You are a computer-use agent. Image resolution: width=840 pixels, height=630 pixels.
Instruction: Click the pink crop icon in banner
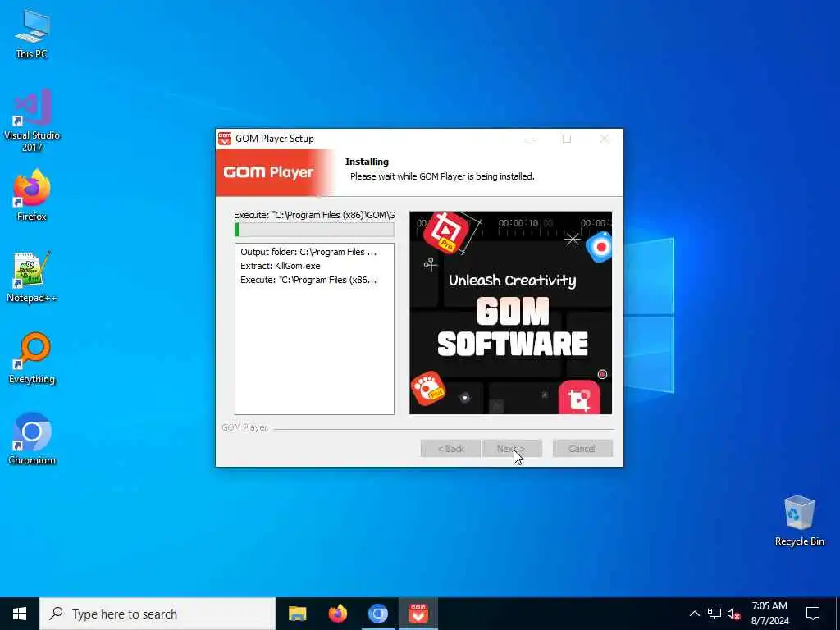coord(579,398)
